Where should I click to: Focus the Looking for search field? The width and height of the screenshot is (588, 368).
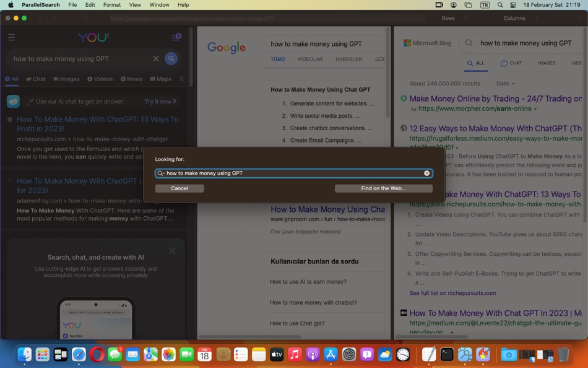coord(294,173)
